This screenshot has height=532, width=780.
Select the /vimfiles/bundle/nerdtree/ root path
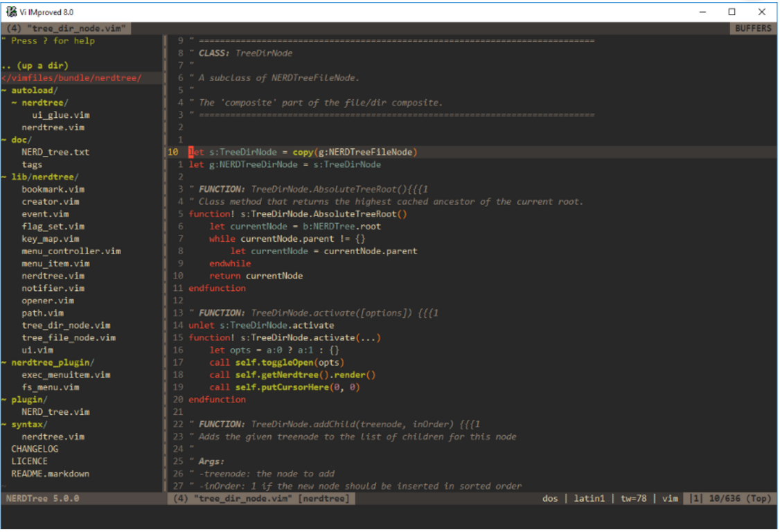tap(71, 78)
